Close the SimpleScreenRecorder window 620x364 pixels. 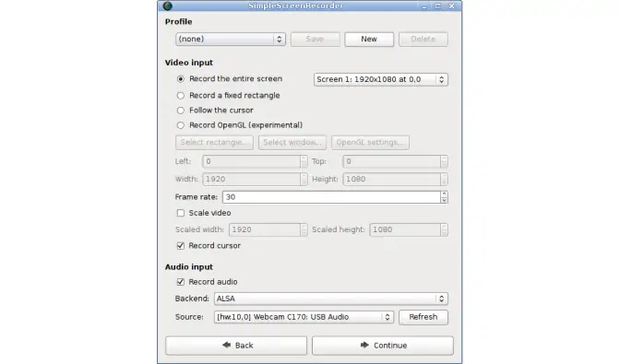[451, 6]
